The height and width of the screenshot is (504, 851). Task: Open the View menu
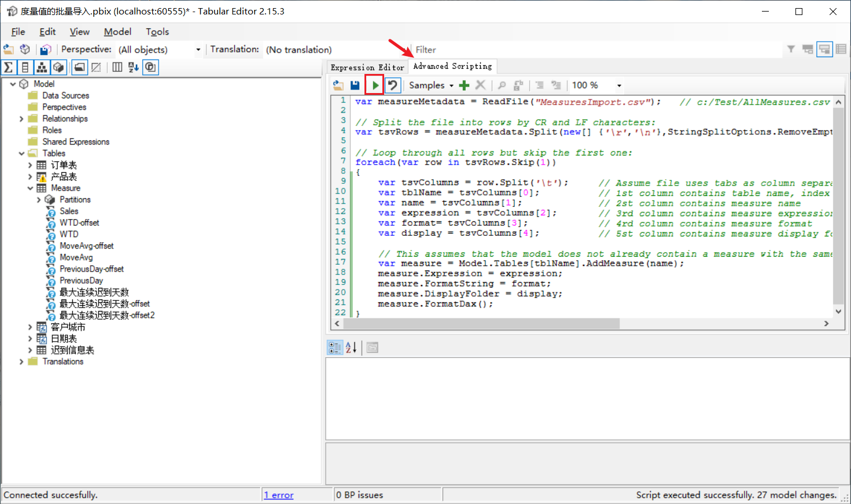click(x=79, y=32)
